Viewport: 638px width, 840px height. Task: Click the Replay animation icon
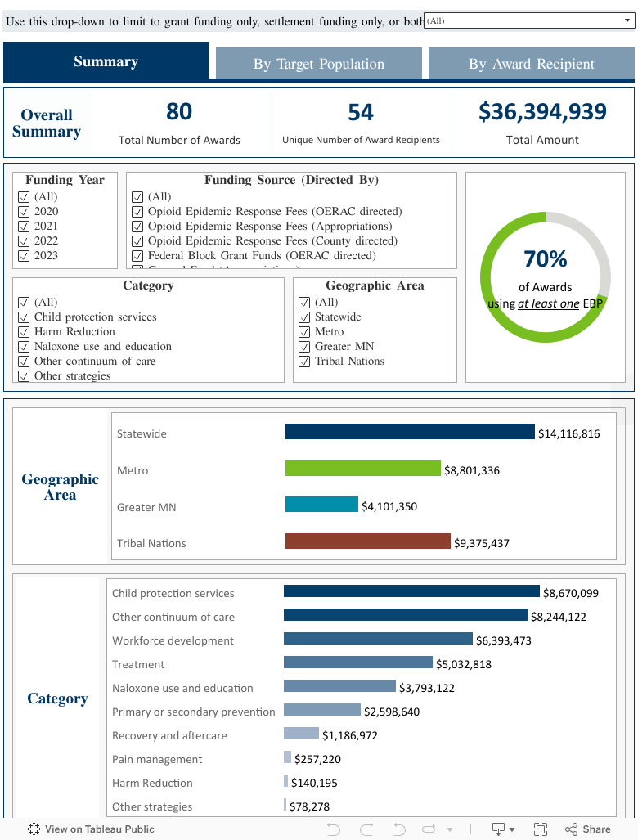[428, 829]
